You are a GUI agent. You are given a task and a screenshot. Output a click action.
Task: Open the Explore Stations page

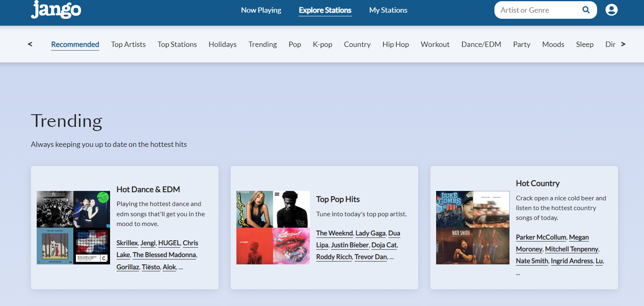pos(325,10)
